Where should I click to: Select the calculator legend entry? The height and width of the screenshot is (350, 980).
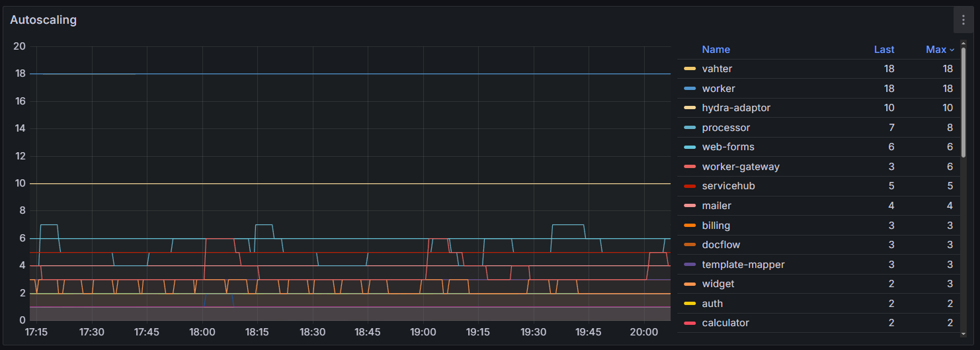725,323
